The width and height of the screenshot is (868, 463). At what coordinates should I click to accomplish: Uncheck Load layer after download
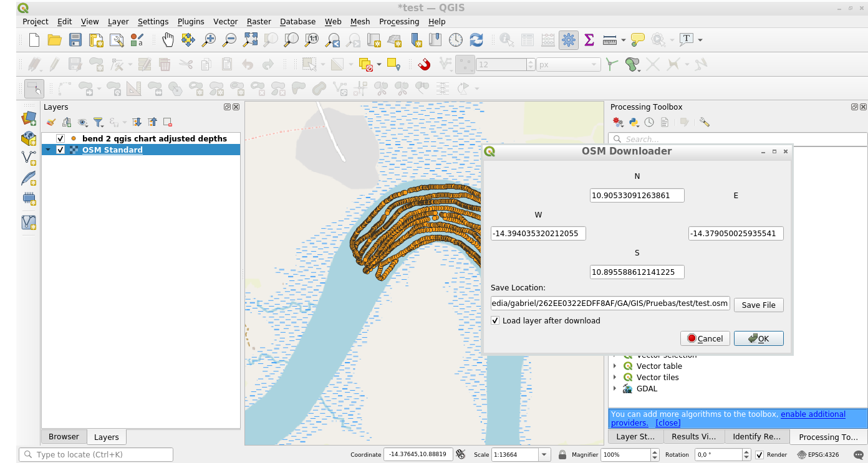[495, 320]
